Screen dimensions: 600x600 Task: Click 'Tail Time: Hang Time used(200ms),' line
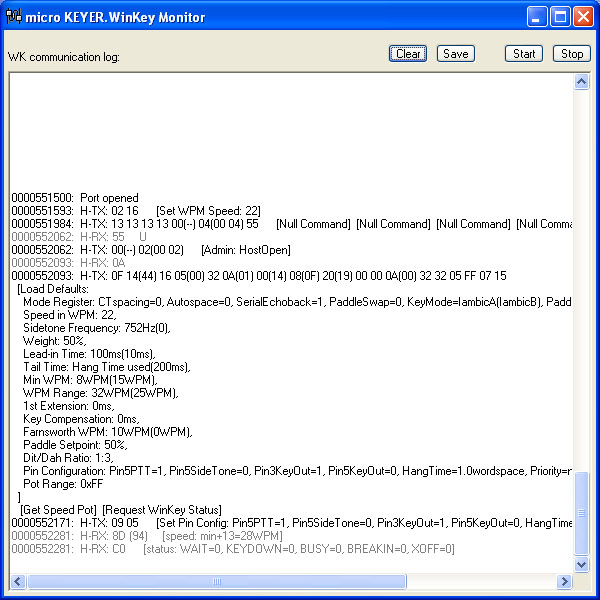[107, 367]
